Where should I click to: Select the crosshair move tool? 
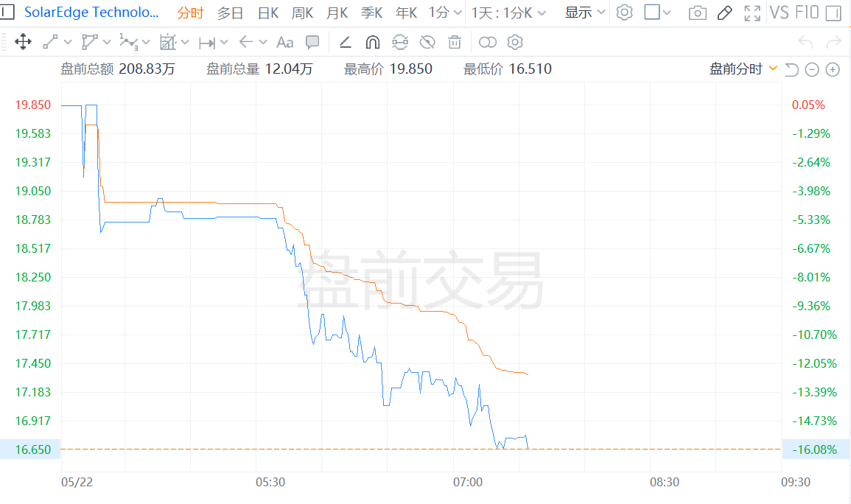[x=23, y=42]
